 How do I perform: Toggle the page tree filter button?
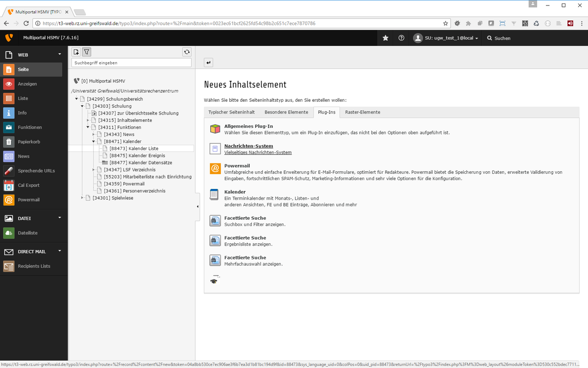[86, 52]
